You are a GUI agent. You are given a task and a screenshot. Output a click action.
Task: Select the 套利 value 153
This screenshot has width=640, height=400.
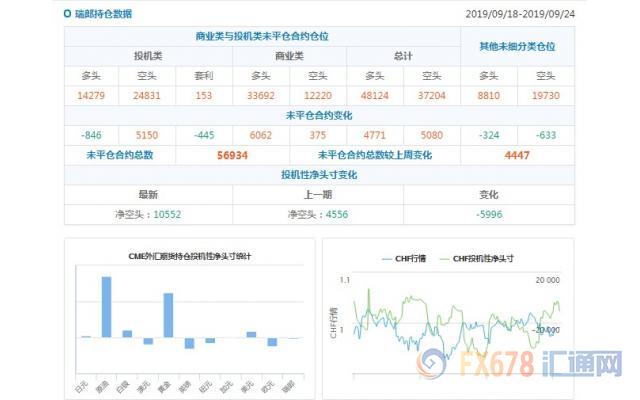pyautogui.click(x=204, y=96)
